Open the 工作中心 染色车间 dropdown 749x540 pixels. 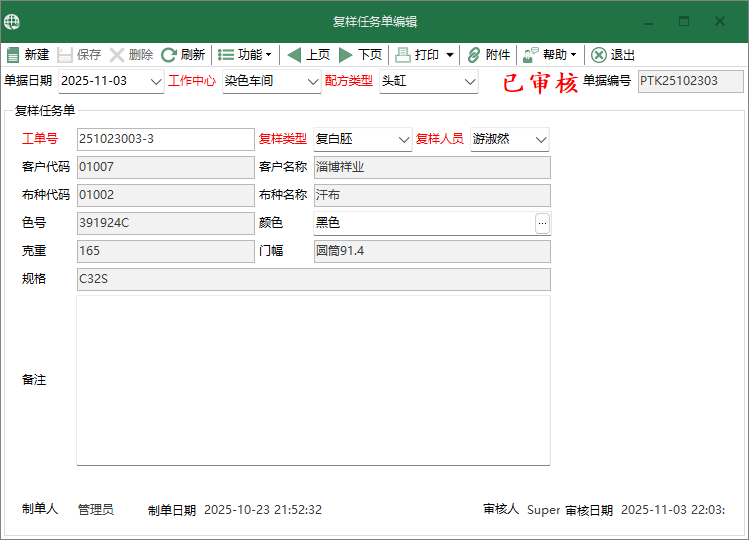pos(313,82)
